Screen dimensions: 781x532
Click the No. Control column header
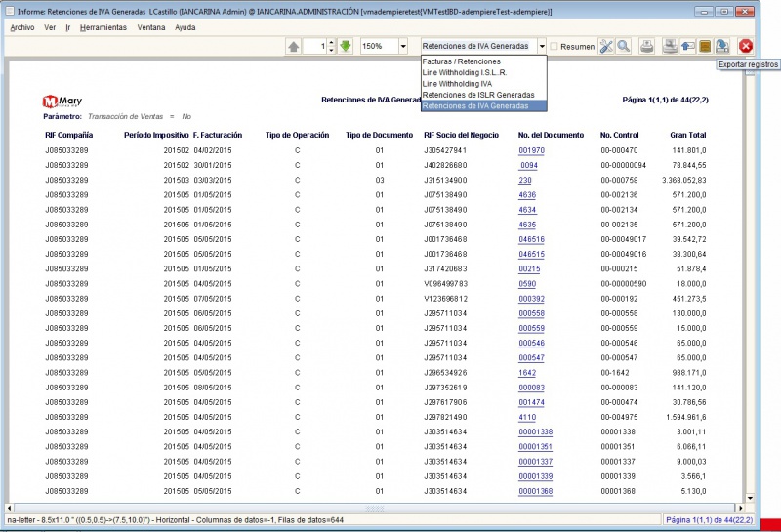[x=619, y=135]
